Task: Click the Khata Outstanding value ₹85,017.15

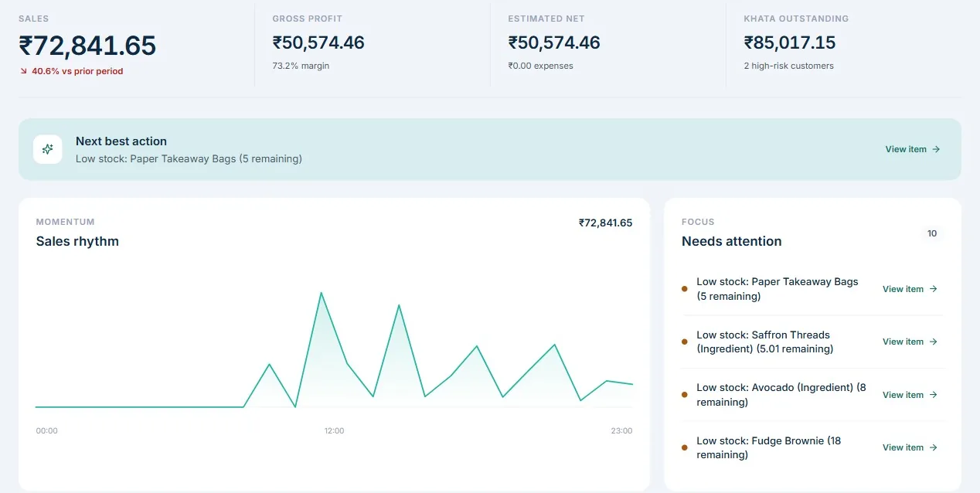Action: pyautogui.click(x=790, y=43)
